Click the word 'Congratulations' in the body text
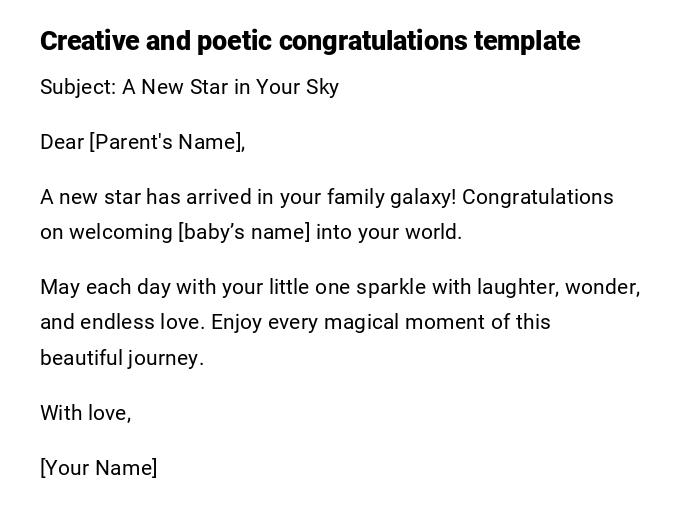 pos(537,197)
